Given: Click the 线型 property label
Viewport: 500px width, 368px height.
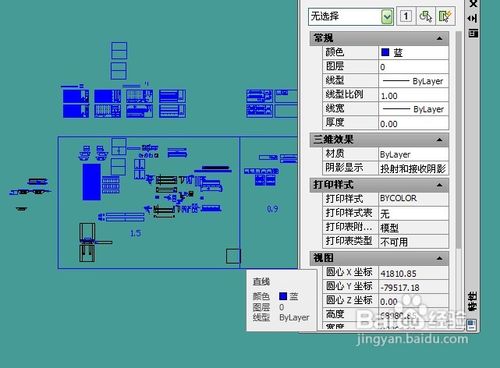Looking at the screenshot, I should coord(334,80).
